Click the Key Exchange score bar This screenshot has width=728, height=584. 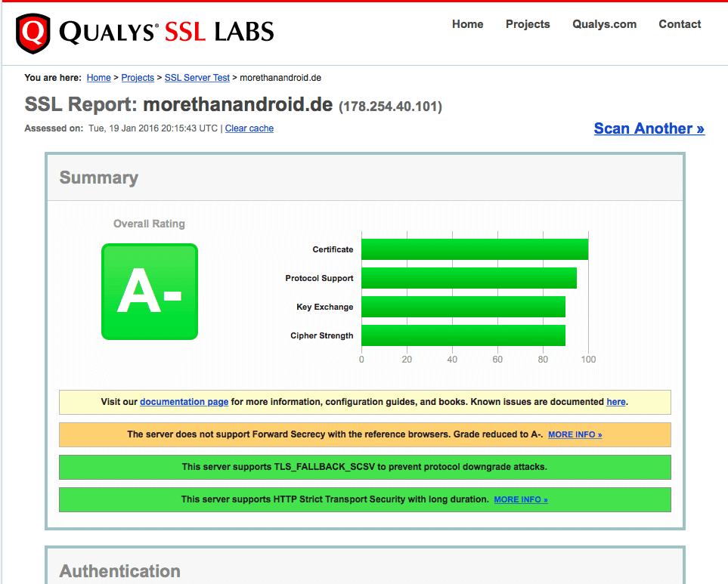click(463, 307)
